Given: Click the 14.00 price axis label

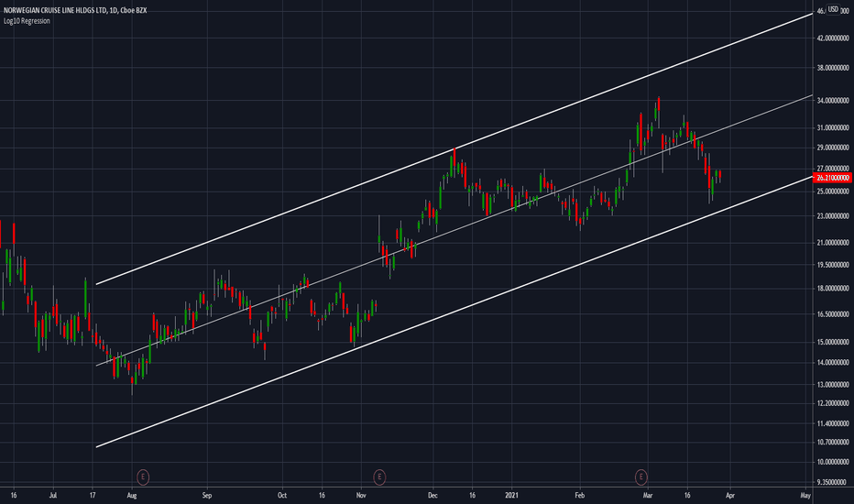Looking at the screenshot, I should 833,362.
